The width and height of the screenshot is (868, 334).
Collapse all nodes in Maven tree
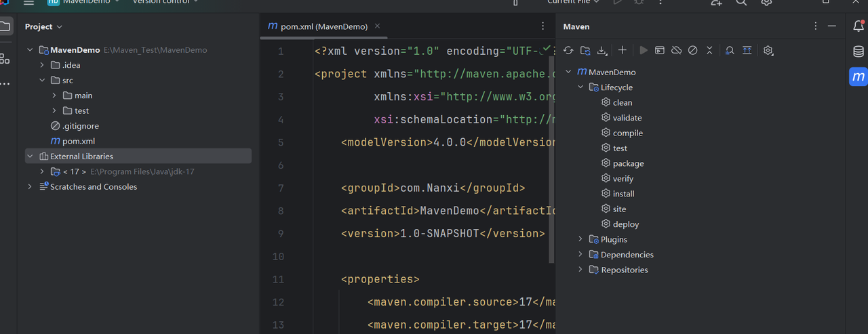tap(709, 50)
